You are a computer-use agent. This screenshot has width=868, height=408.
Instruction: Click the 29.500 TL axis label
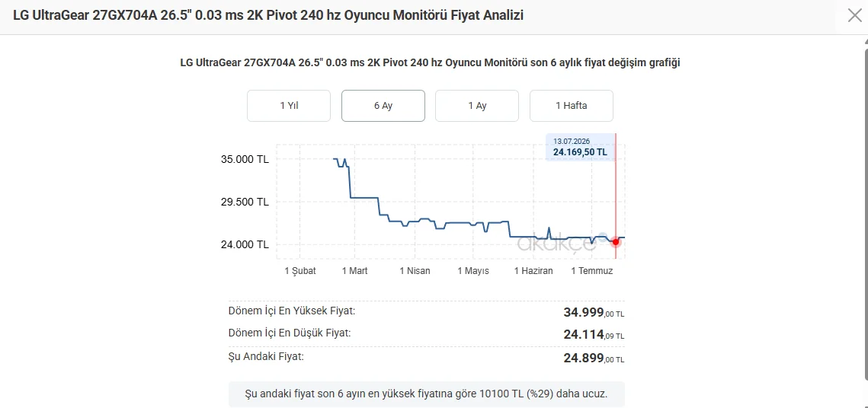pyautogui.click(x=245, y=202)
